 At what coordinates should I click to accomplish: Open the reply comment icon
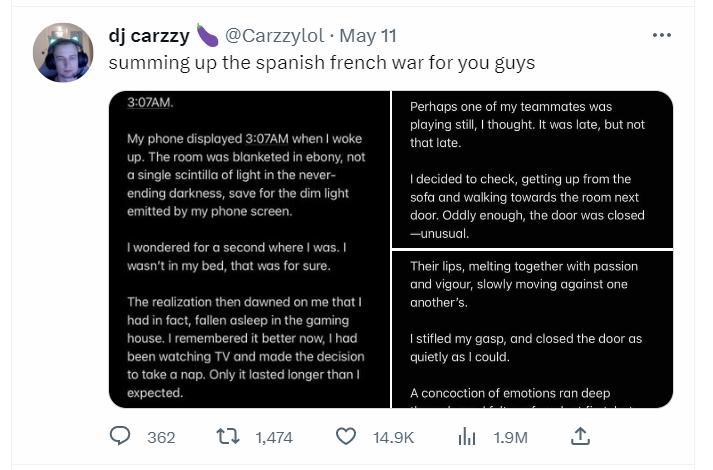point(120,436)
